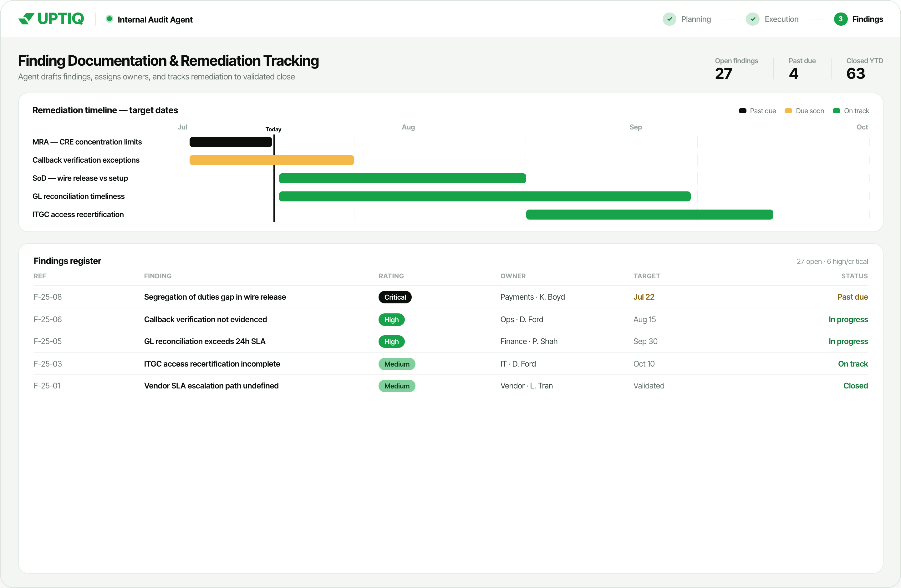Click the Sep month header
This screenshot has height=588, width=901.
pos(636,127)
